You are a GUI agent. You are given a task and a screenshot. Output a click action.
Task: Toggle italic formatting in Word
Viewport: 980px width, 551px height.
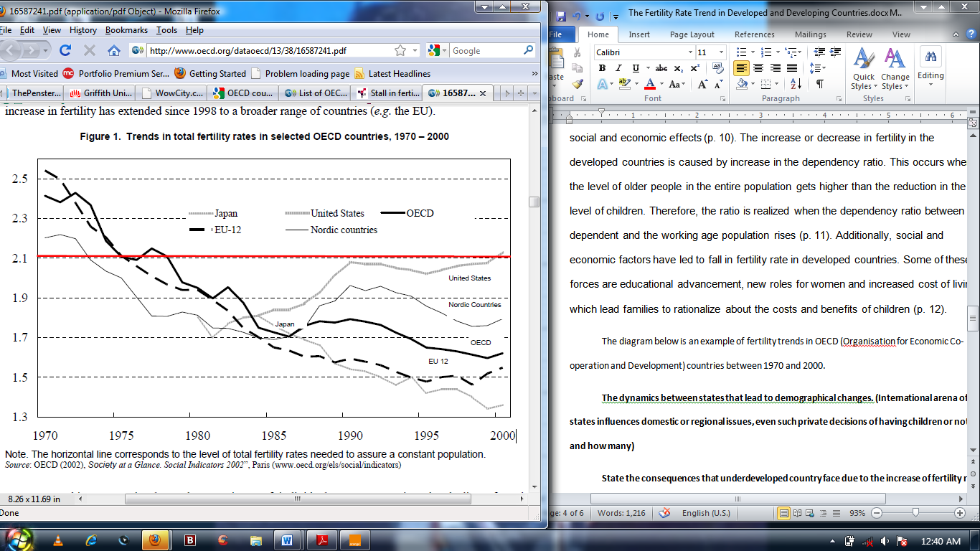pos(620,68)
